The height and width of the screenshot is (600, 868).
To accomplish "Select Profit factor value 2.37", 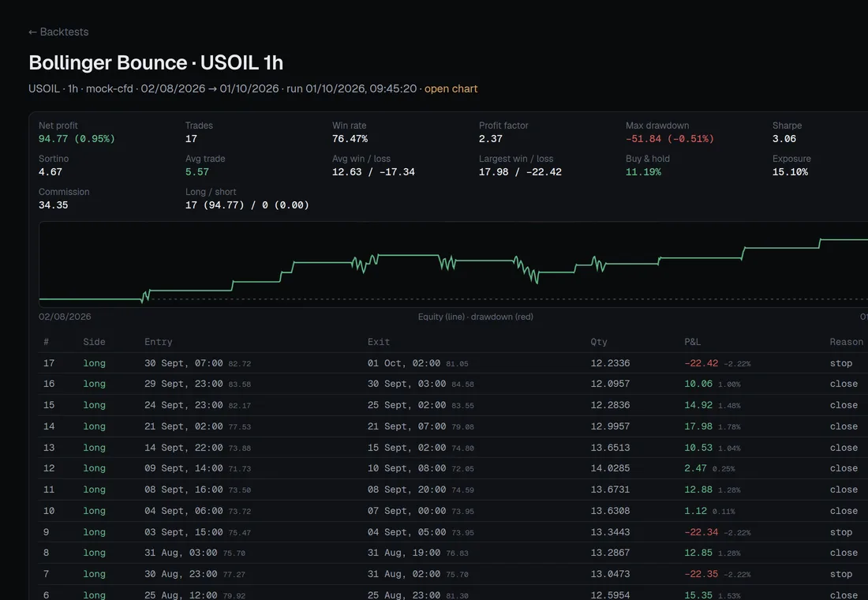I will (x=491, y=138).
